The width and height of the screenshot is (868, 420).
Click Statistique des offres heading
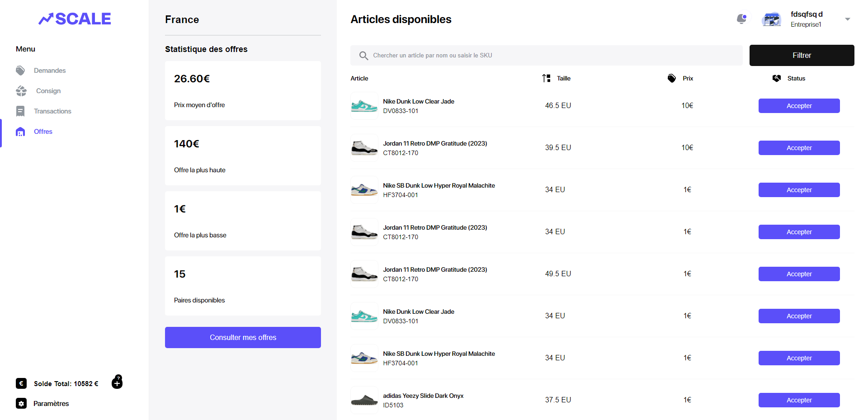pos(206,49)
